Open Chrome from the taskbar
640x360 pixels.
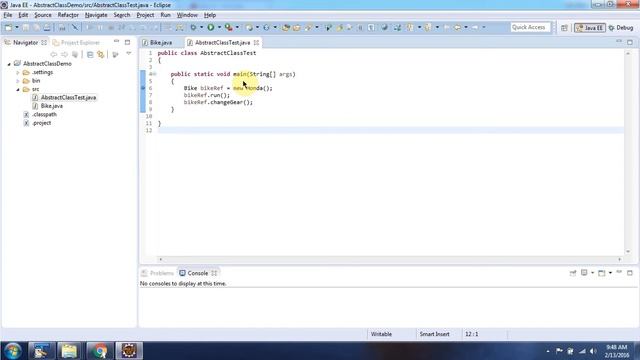[x=99, y=351]
